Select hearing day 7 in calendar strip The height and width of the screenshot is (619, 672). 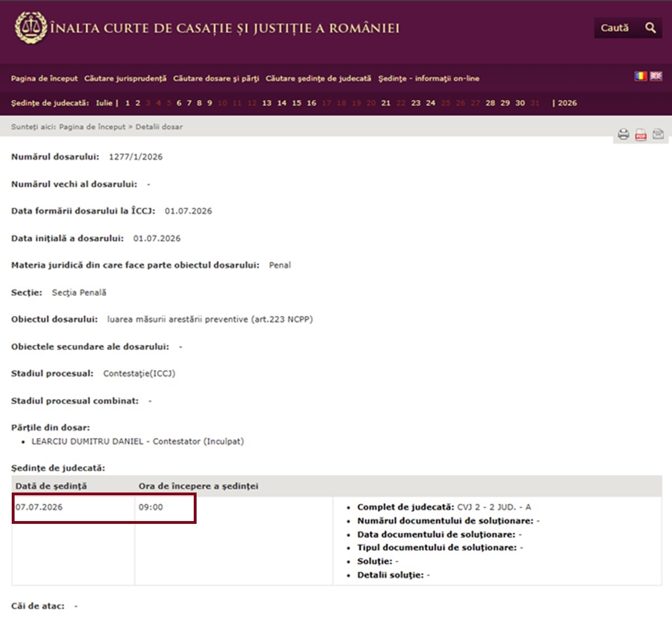click(x=189, y=103)
